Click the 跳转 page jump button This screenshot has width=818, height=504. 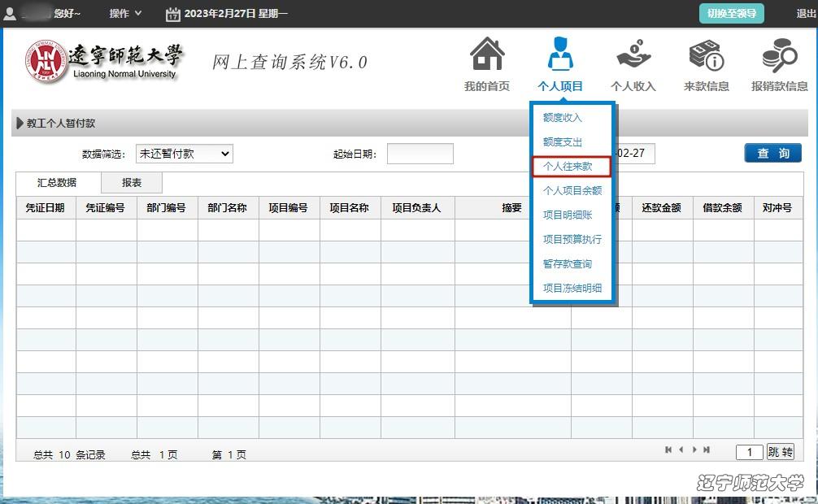click(780, 452)
